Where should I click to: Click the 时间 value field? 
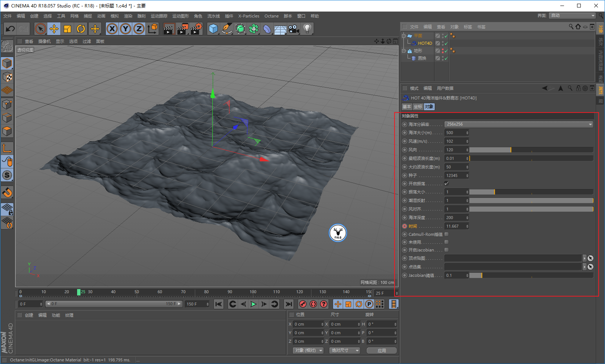455,226
